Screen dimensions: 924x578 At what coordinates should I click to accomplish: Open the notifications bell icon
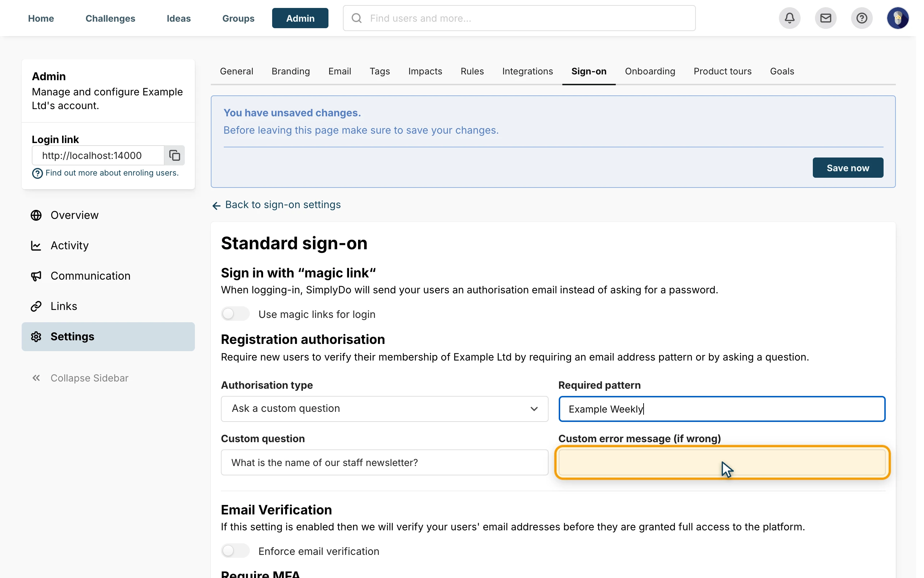click(790, 18)
